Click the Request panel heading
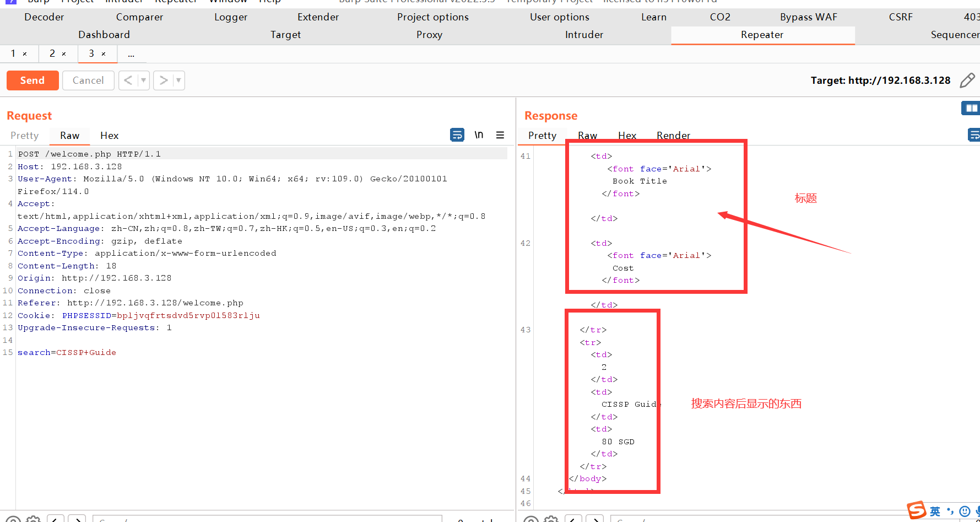Image resolution: width=980 pixels, height=522 pixels. [29, 116]
